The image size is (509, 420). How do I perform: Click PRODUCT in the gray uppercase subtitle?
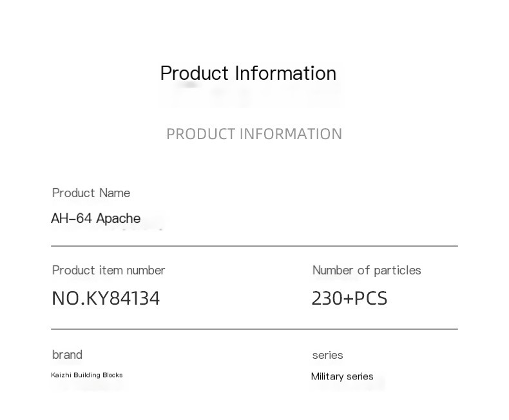200,134
